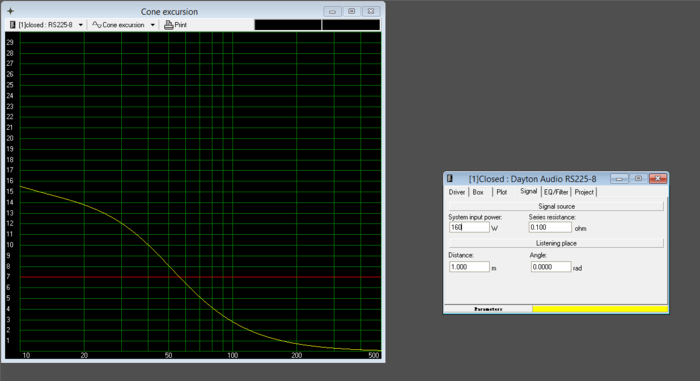The image size is (700, 381).
Task: Click the System input power field
Action: [x=469, y=227]
